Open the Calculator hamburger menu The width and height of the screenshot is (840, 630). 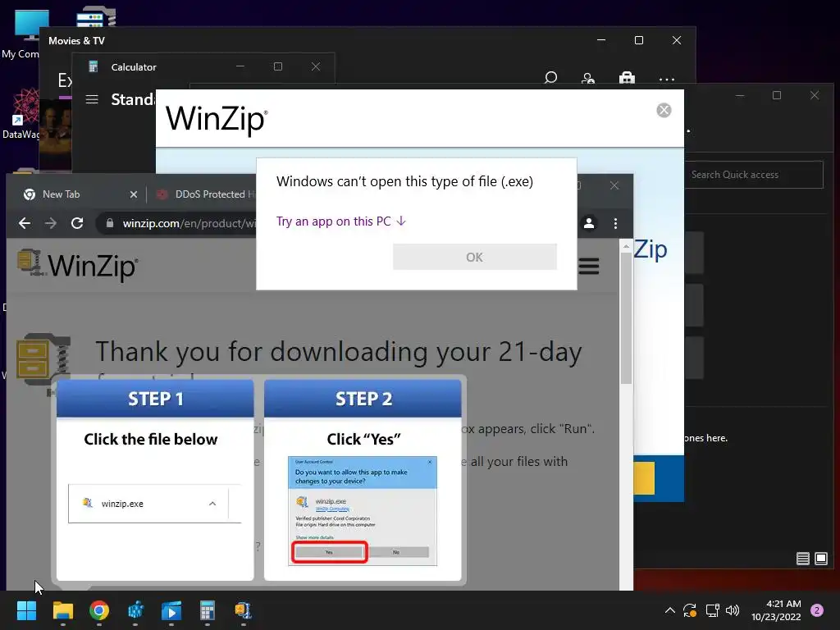point(92,99)
